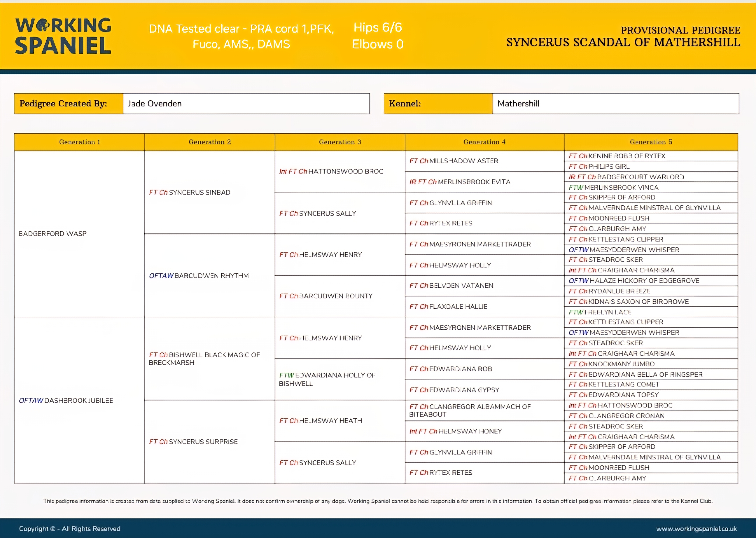Click FT Ch KENINE ROBB OF RYTEX
The width and height of the screenshot is (756, 538).
(617, 156)
